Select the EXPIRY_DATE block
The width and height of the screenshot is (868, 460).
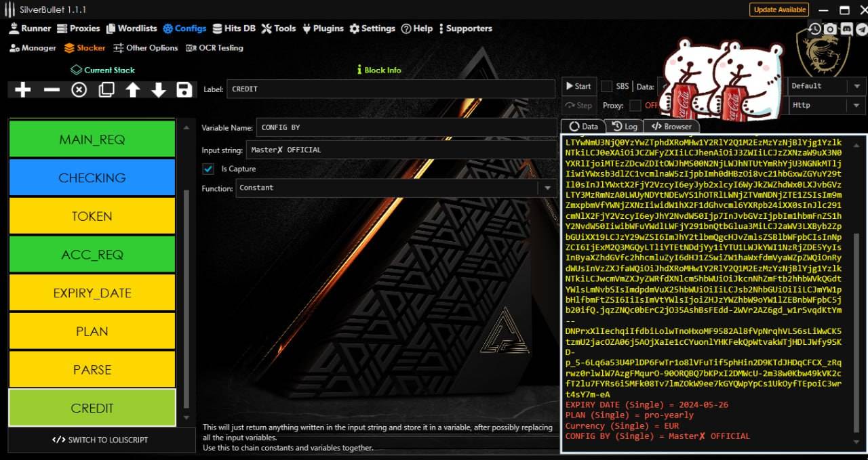point(92,293)
